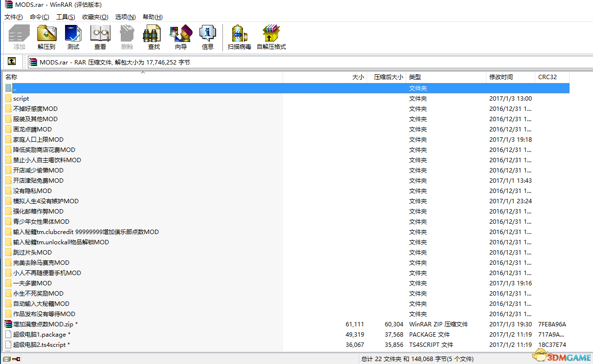Click the folder icon of 跳过片头MOD

tap(8, 252)
